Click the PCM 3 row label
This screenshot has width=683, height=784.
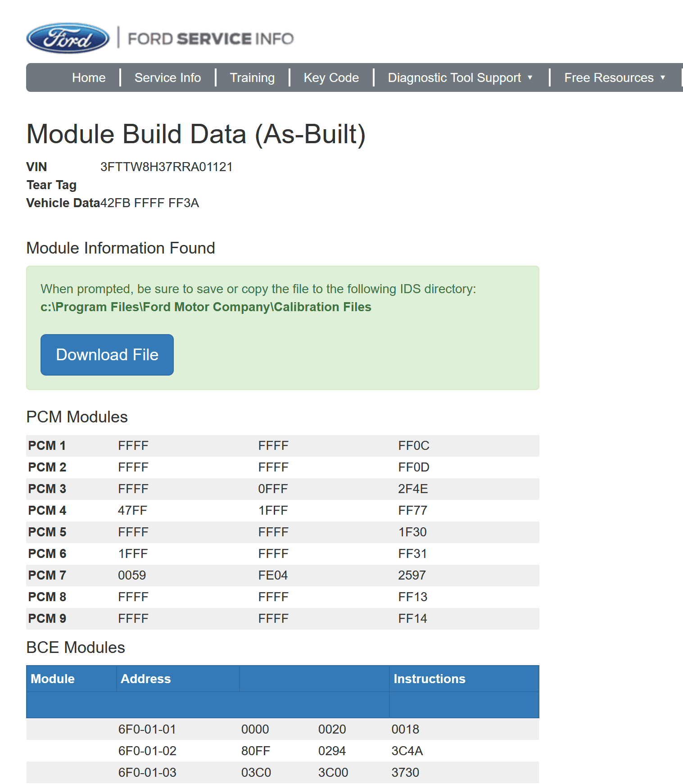[47, 489]
